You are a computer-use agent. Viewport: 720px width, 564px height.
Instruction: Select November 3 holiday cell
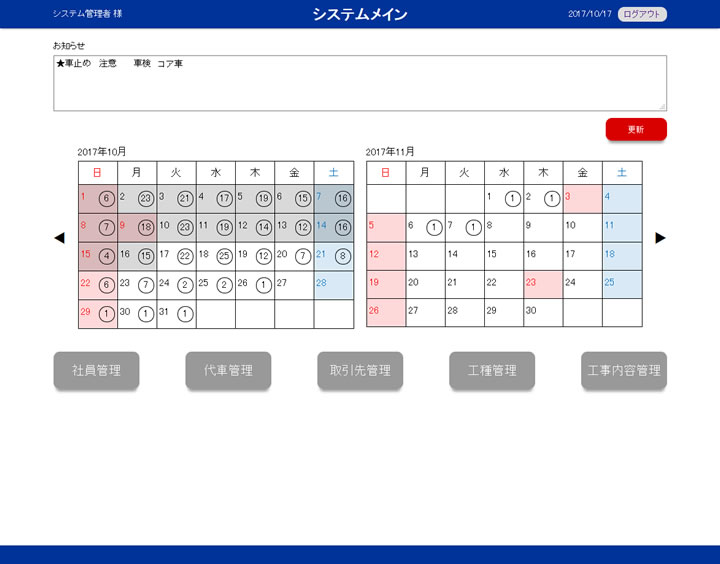[583, 199]
